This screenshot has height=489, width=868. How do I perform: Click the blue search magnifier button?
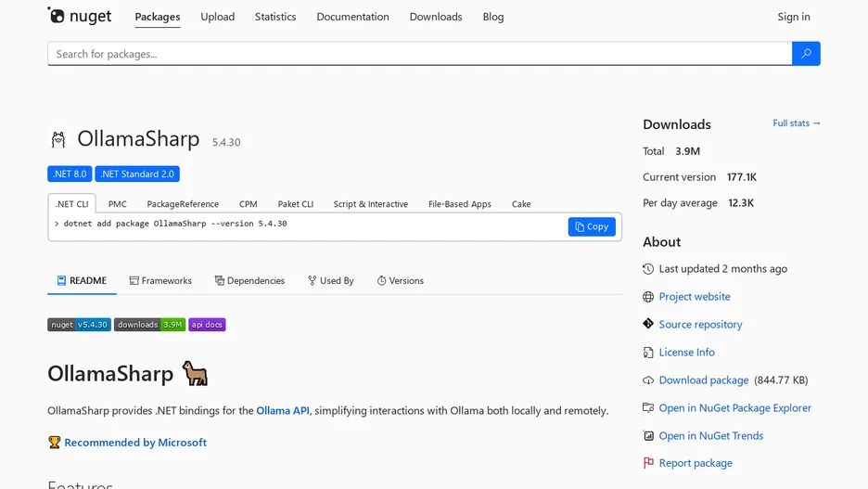806,54
